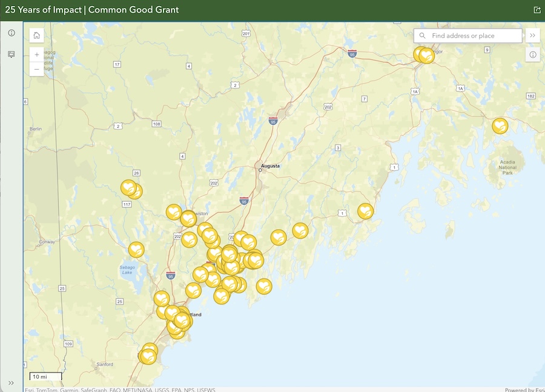Zoom out using the minus button
The image size is (545, 392).
36,68
